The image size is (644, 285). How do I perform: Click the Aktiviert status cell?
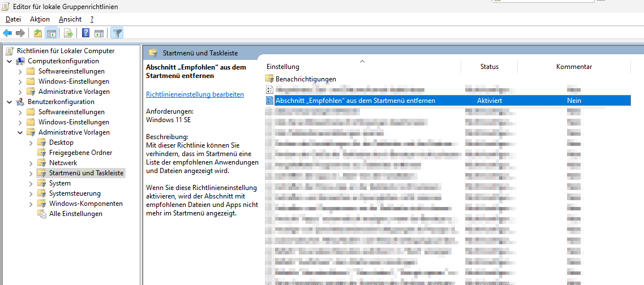(489, 101)
